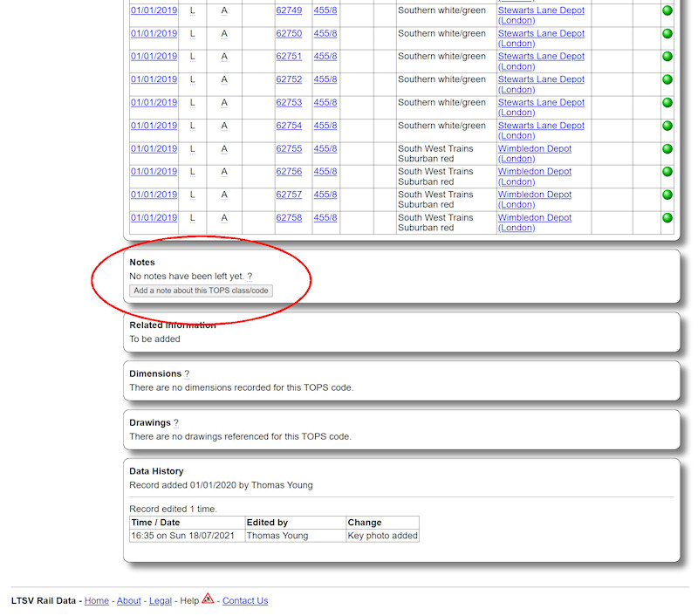The image size is (698, 616).
Task: Click the green status dot for vehicle 62752
Action: tap(667, 79)
